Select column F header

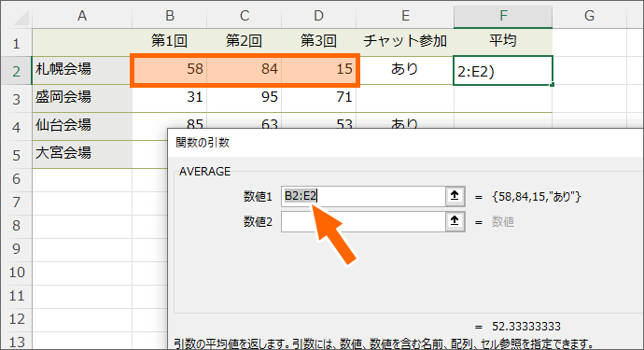(x=503, y=17)
